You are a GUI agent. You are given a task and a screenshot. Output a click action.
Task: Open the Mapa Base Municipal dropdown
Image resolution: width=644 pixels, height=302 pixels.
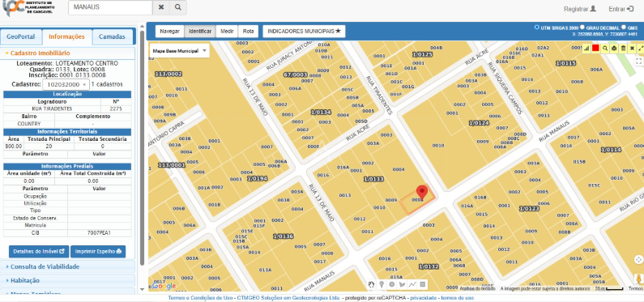click(x=179, y=51)
